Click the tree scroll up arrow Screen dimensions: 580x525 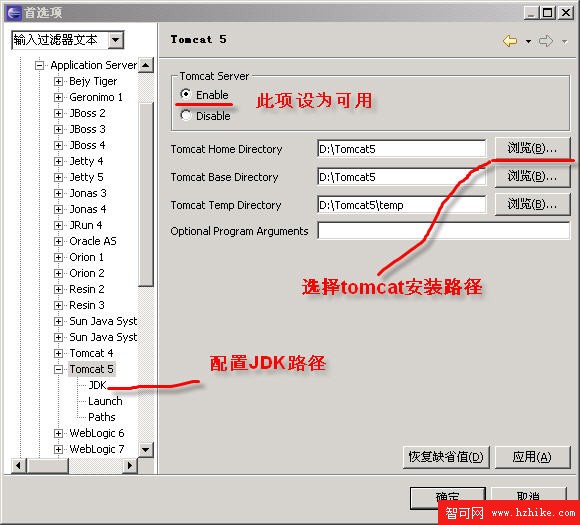pos(146,65)
